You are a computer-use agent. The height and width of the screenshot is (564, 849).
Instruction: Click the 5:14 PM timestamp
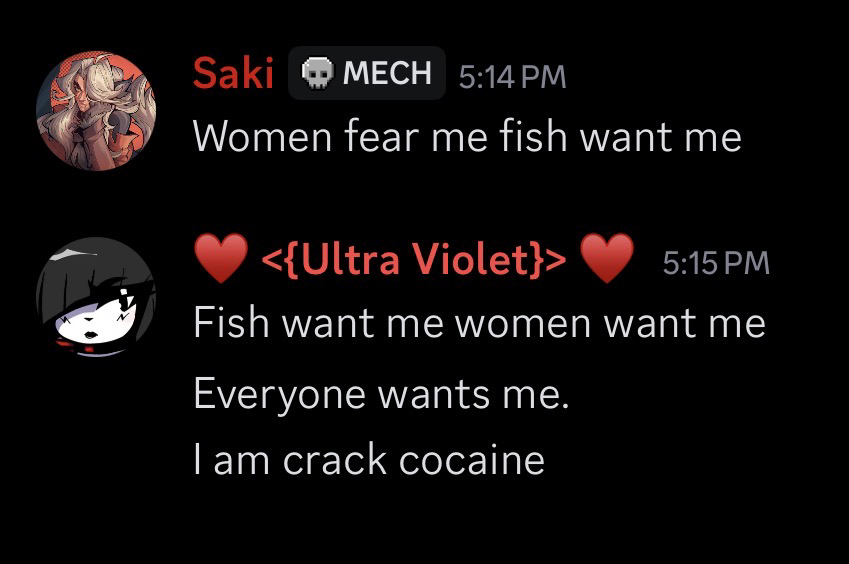tap(511, 76)
